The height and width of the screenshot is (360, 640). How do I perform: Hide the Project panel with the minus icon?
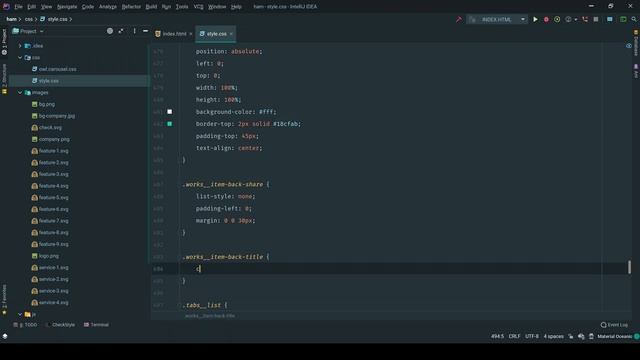pos(145,31)
